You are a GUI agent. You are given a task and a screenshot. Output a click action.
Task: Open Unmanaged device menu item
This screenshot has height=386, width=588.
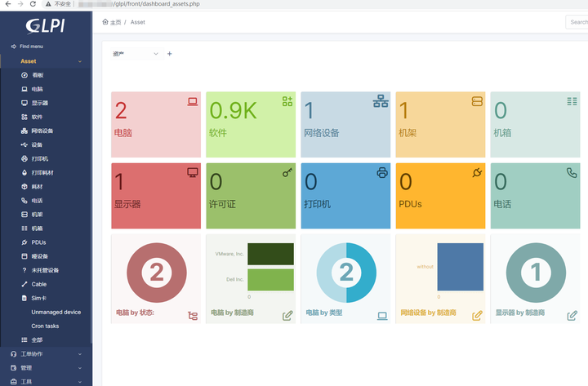point(56,312)
